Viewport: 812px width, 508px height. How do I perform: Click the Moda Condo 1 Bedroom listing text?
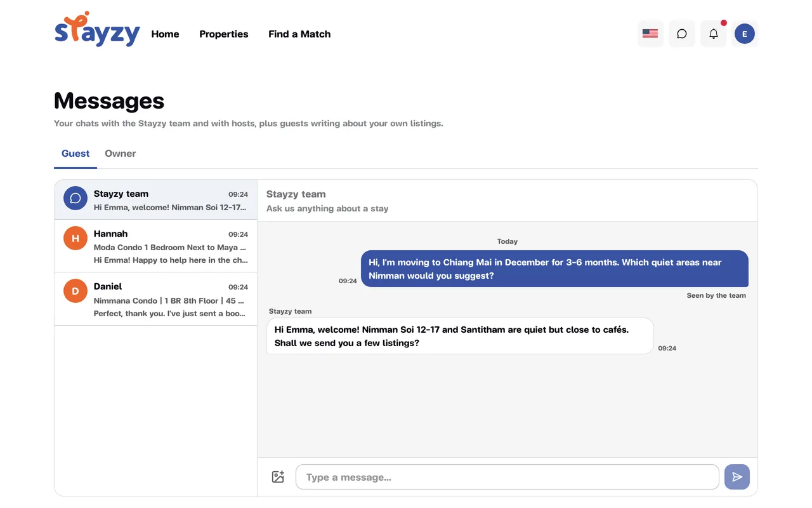pos(170,248)
